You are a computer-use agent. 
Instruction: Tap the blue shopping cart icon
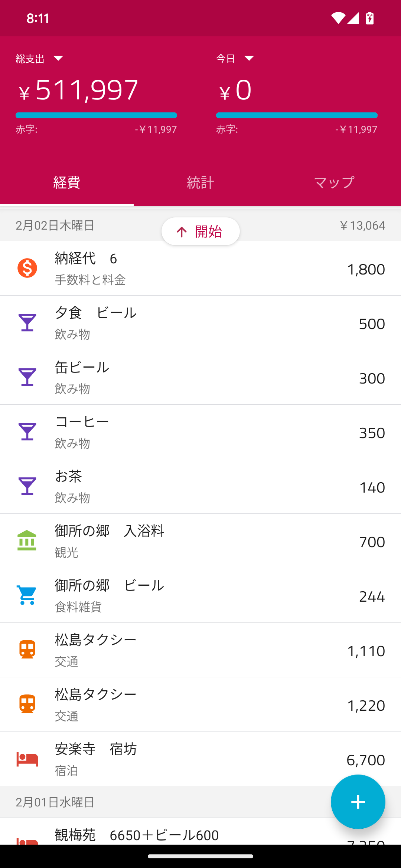click(27, 595)
